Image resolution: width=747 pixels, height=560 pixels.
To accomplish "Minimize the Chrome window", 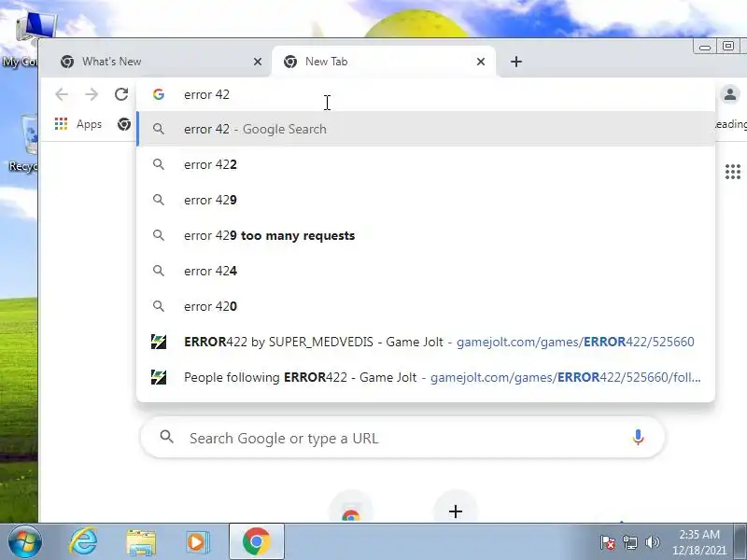I will 705,46.
